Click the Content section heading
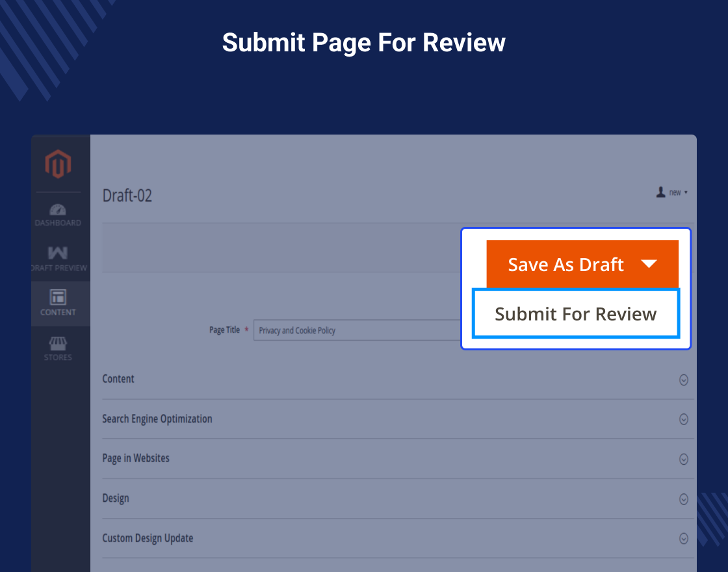Image resolution: width=728 pixels, height=572 pixels. 118,379
